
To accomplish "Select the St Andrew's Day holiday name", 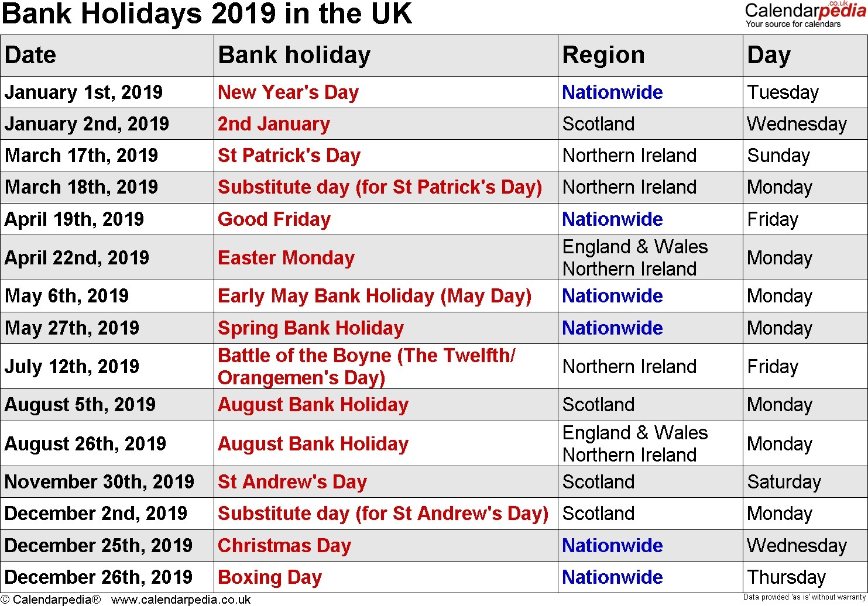I will pyautogui.click(x=292, y=482).
